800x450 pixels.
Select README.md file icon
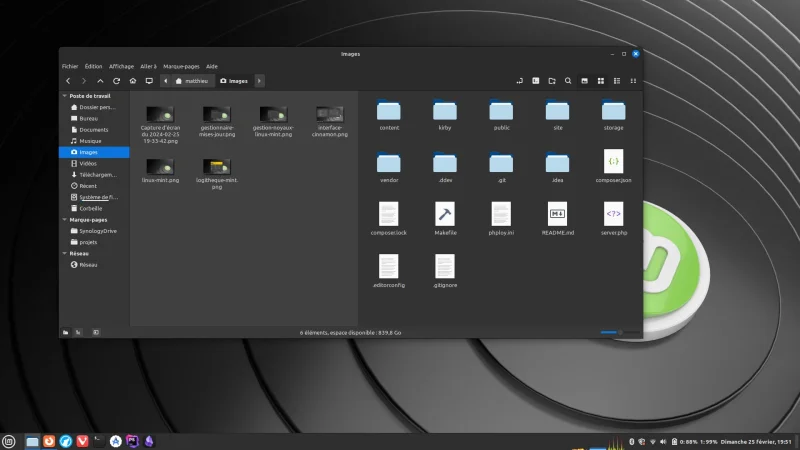tap(557, 214)
